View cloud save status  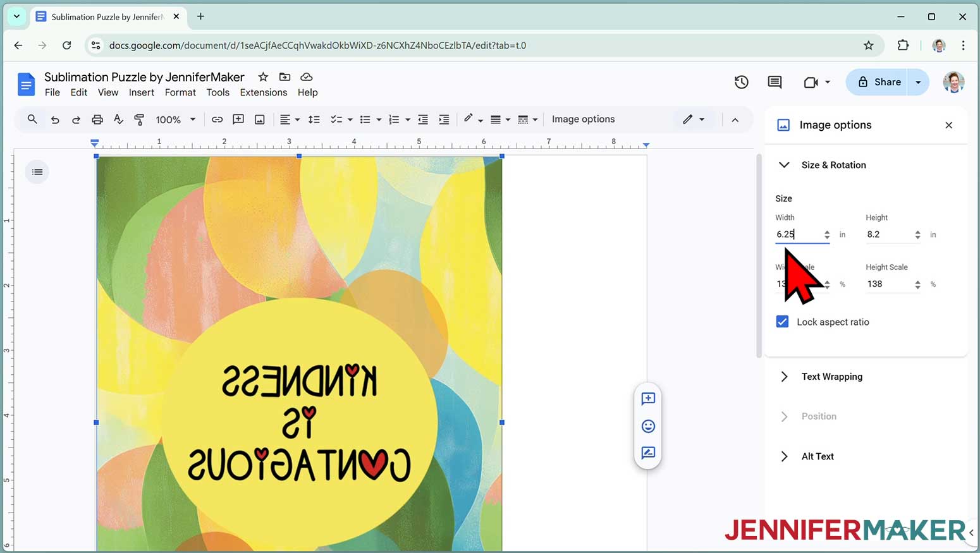point(307,77)
